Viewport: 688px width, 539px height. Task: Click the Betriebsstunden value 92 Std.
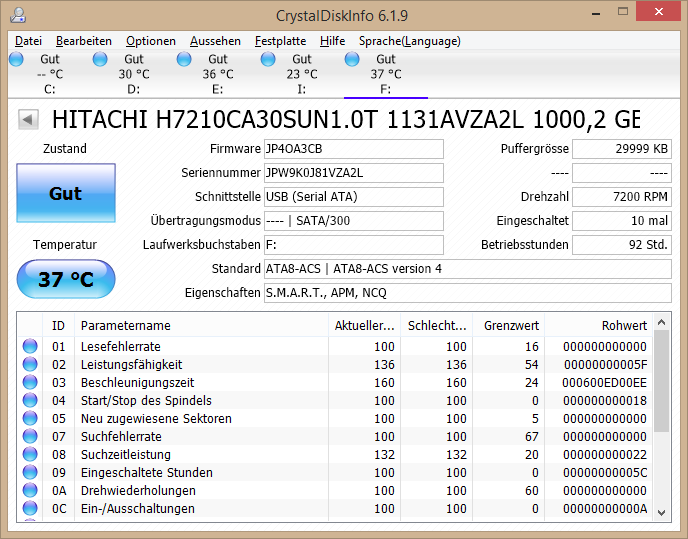pyautogui.click(x=622, y=244)
